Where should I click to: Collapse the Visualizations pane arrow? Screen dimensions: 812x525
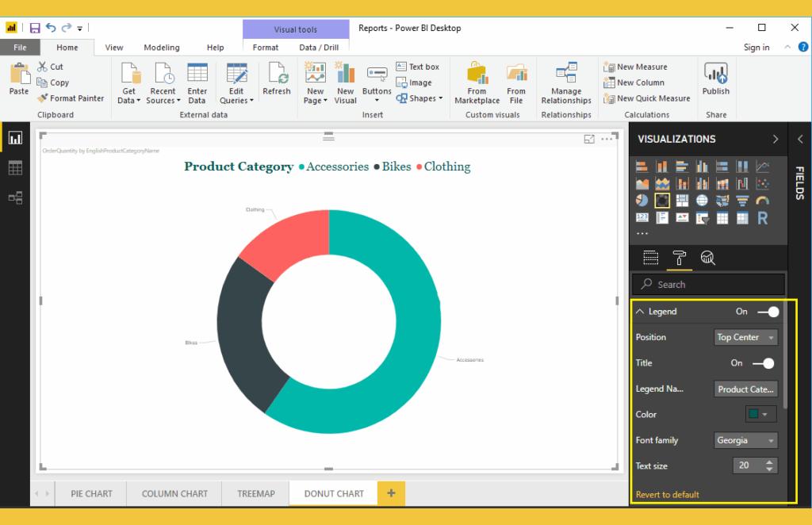tap(776, 139)
